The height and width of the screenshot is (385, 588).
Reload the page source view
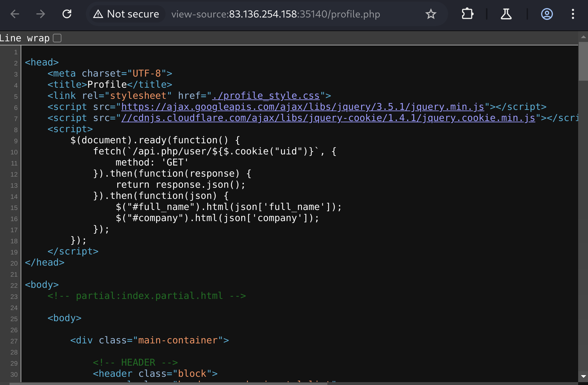pos(67,14)
